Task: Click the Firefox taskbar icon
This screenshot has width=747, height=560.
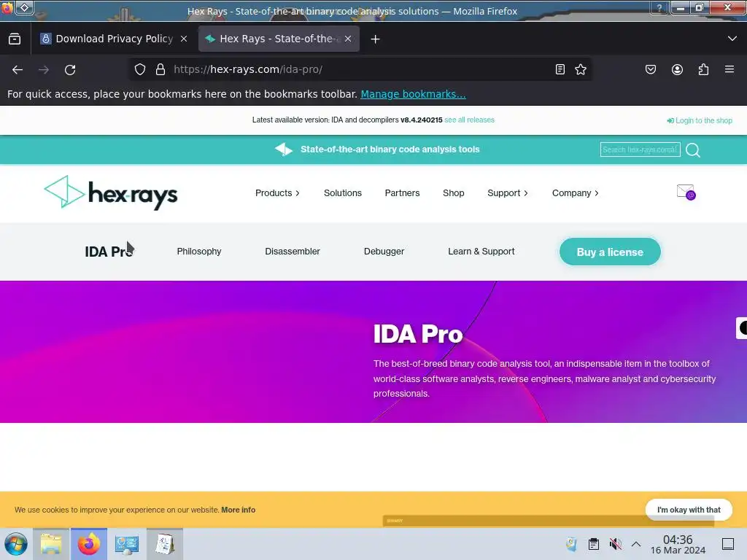Action: (89, 544)
